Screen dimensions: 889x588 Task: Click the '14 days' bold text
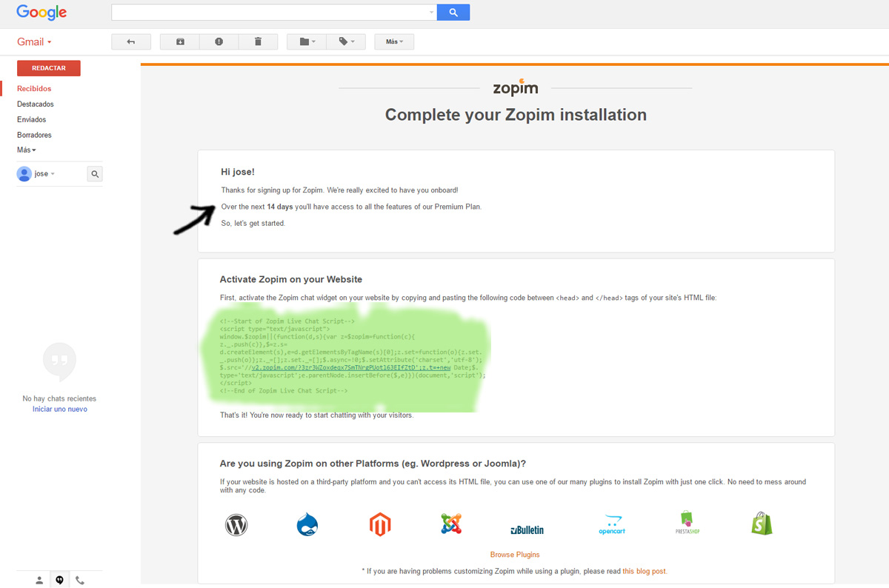pyautogui.click(x=280, y=207)
